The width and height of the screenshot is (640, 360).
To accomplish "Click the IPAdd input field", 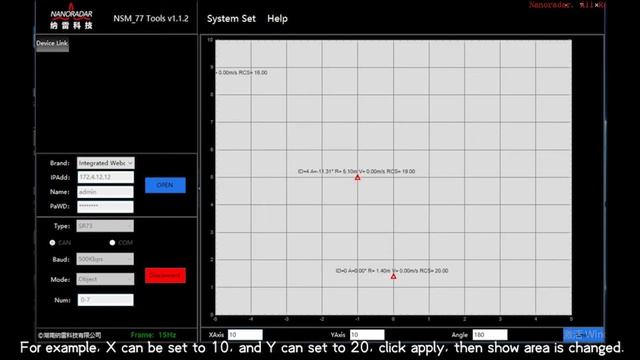I will coord(105,177).
